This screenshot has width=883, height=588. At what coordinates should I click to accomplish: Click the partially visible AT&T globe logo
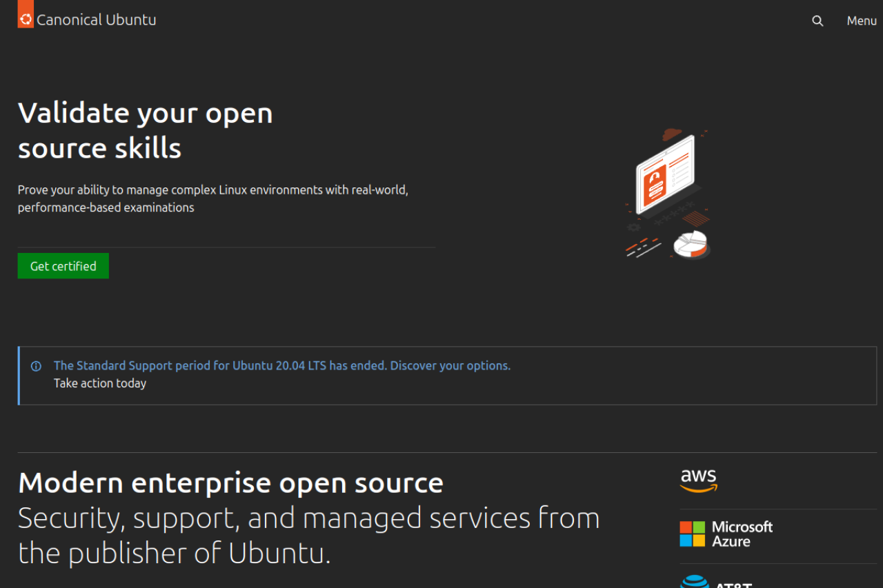click(x=694, y=582)
